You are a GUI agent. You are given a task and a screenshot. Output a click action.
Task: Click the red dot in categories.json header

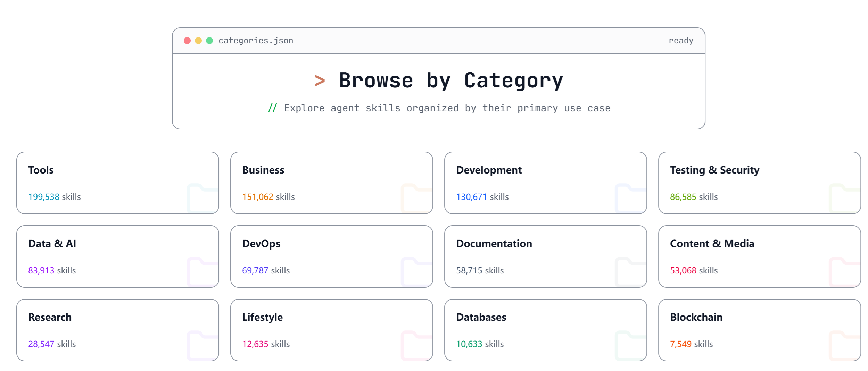tap(187, 41)
